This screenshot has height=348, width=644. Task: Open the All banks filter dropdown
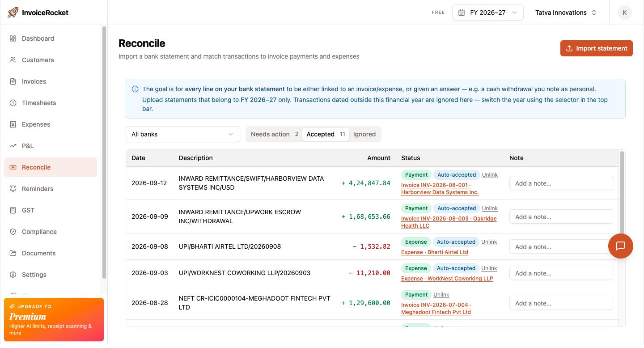coord(183,134)
